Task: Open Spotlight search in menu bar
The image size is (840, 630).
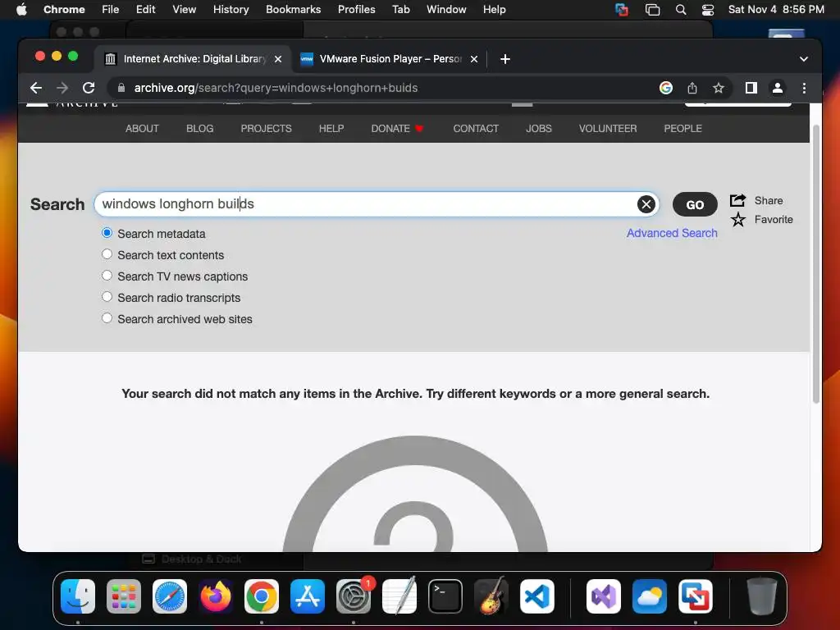Action: pos(680,10)
